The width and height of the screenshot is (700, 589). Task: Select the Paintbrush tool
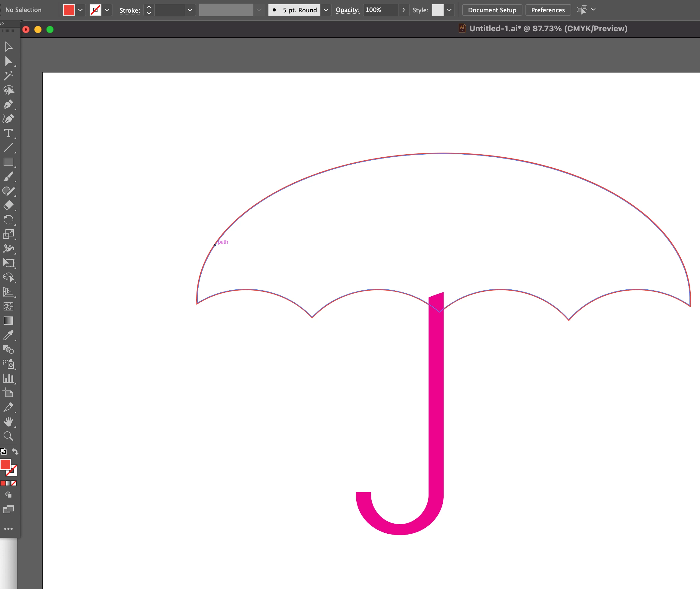[8, 177]
